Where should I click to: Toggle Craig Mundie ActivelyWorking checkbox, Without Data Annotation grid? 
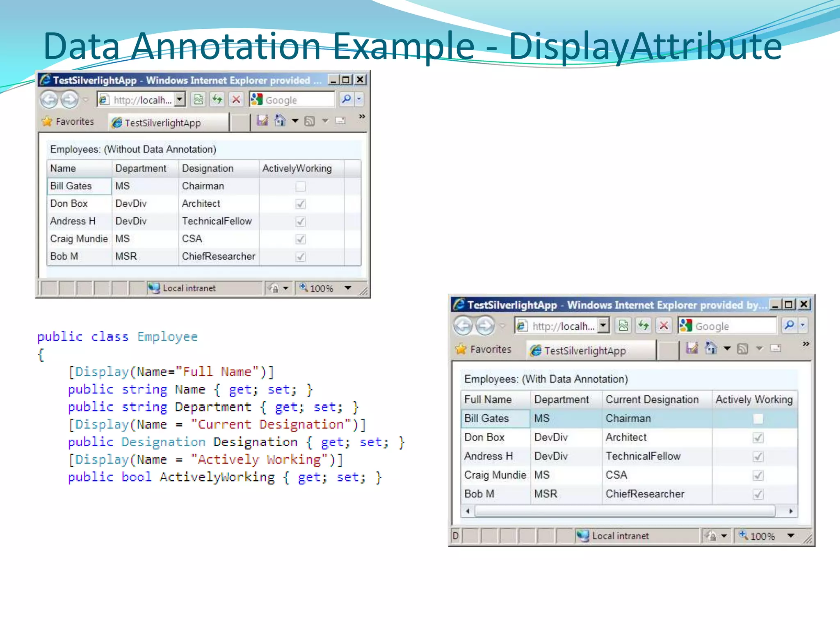pos(301,239)
